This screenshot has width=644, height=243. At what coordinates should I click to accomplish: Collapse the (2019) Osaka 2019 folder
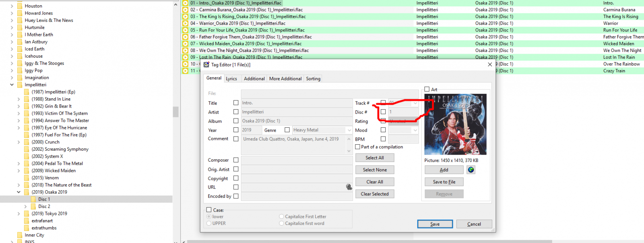[19, 192]
